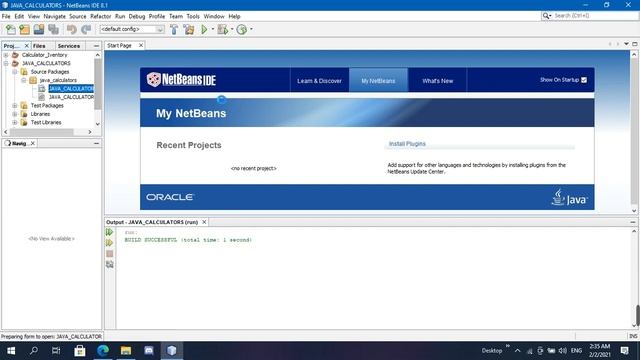Click the Quick Search magnifier icon

click(x=546, y=16)
